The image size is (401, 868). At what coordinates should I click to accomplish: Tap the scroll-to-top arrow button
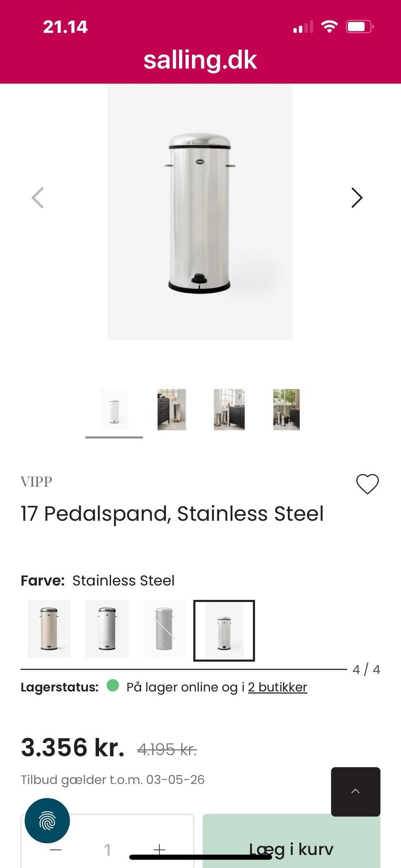[x=355, y=792]
